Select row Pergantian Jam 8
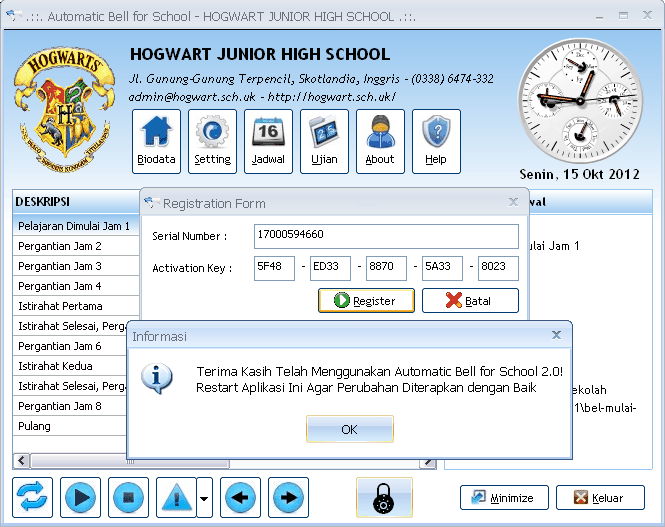 70,406
